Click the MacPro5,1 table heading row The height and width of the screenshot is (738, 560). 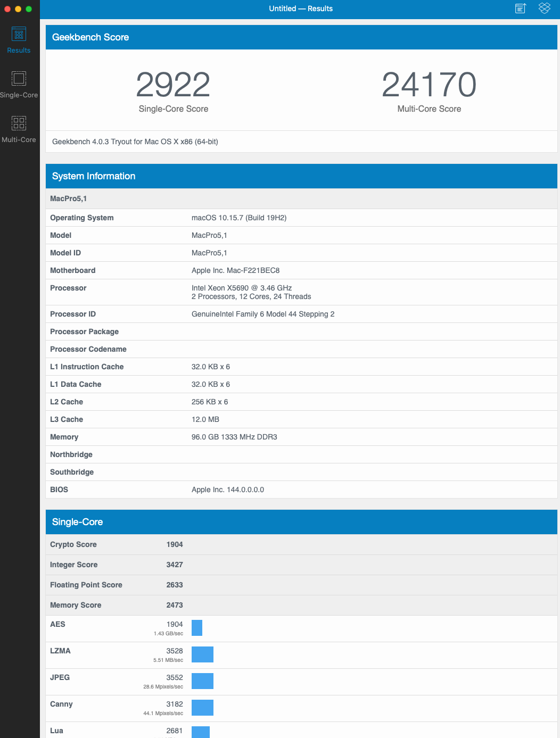301,198
